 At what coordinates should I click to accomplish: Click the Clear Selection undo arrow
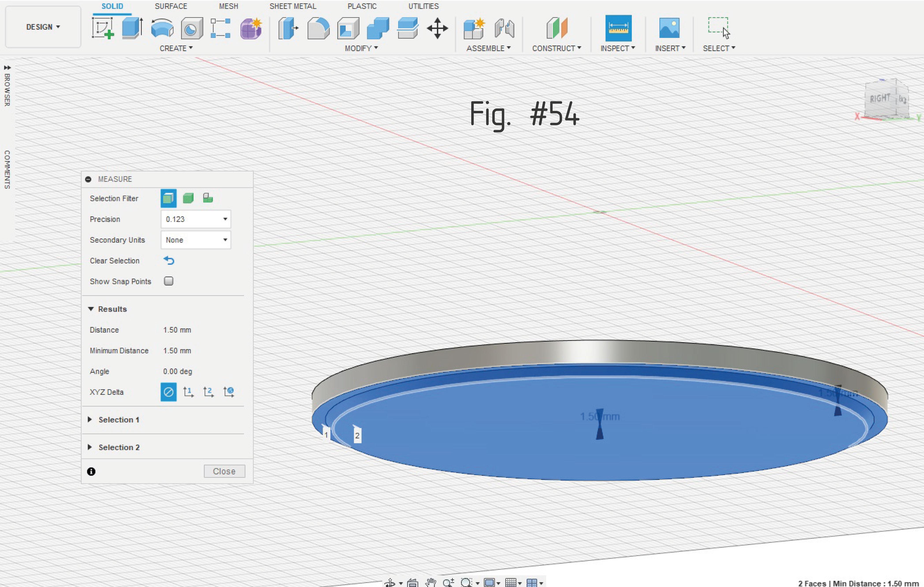(169, 261)
